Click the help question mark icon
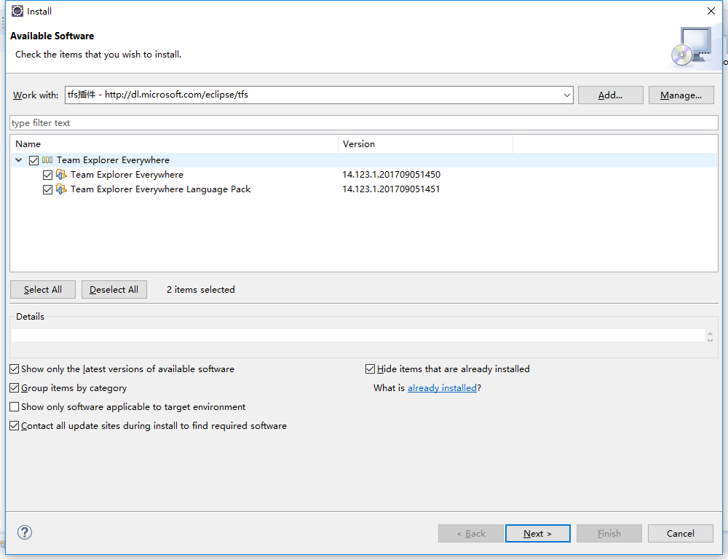This screenshot has height=560, width=728. click(x=25, y=532)
